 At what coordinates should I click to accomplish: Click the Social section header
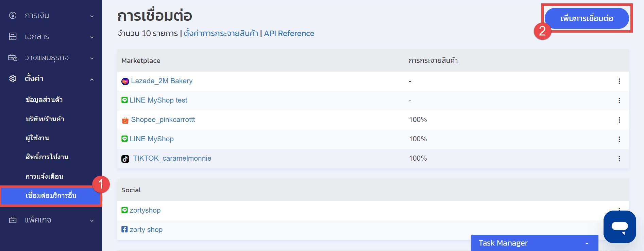[x=131, y=190]
